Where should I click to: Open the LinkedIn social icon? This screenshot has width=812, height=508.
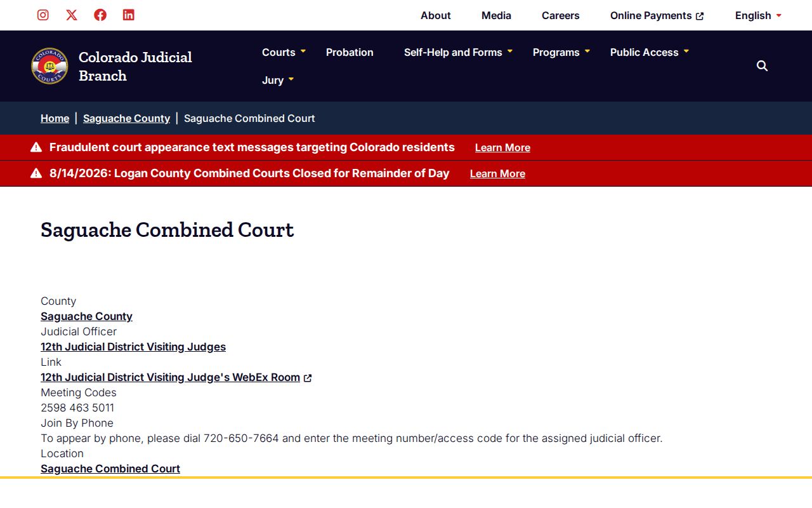129,15
